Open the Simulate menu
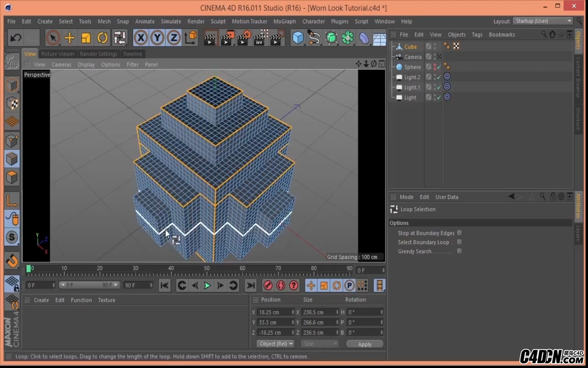This screenshot has width=588, height=368. [x=171, y=21]
